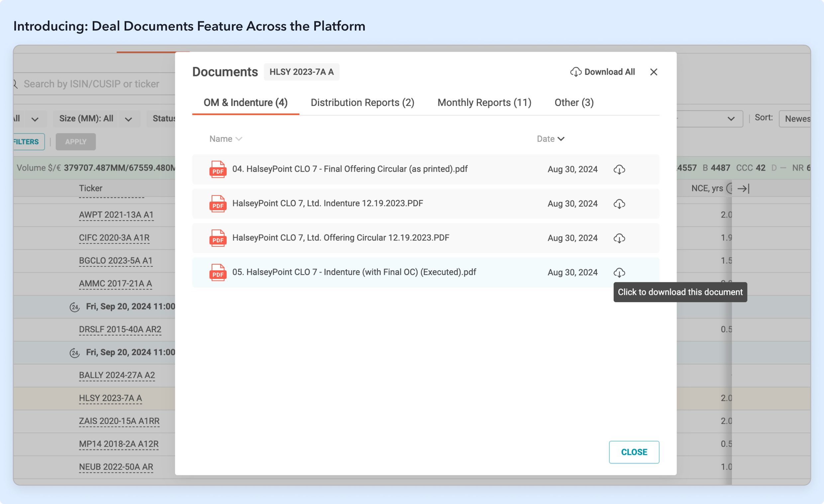Click the collapse columns arrow next to NCE, yrs

(743, 189)
